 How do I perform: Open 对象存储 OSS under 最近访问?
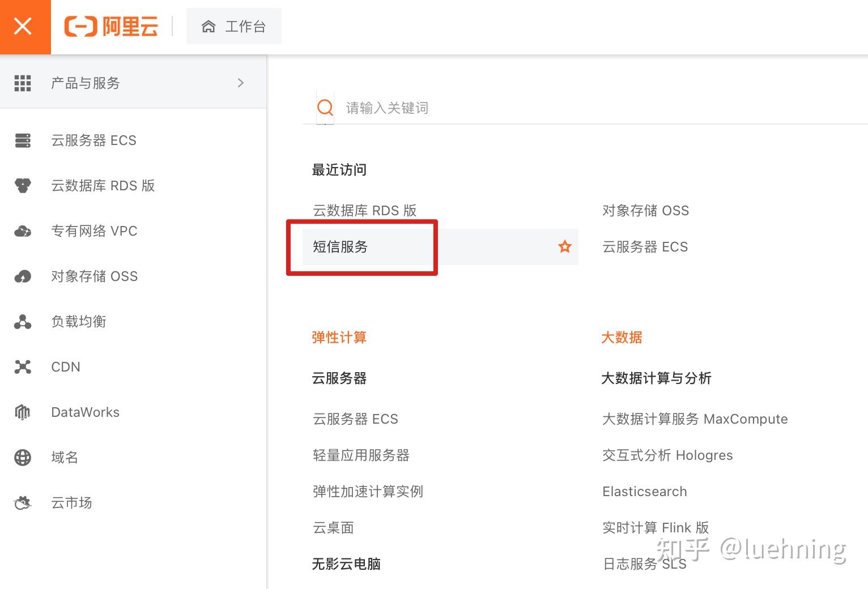646,211
